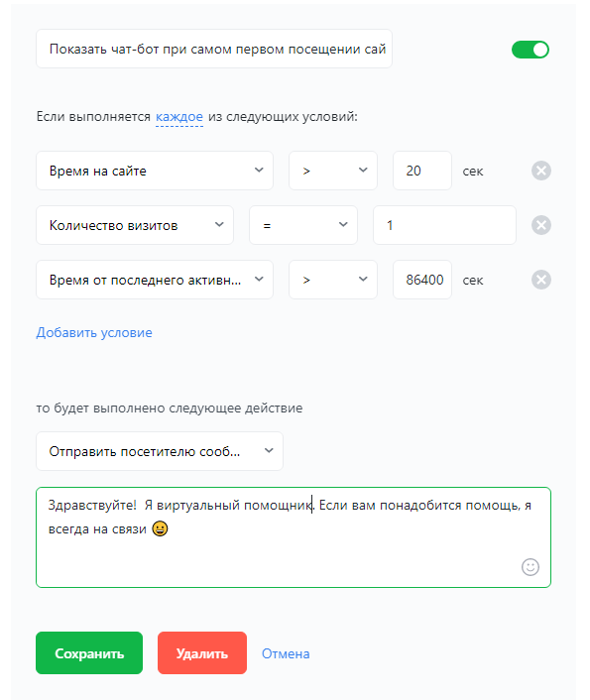Toggle the chat-bot rule enable switch
The image size is (590, 700).
(x=531, y=50)
